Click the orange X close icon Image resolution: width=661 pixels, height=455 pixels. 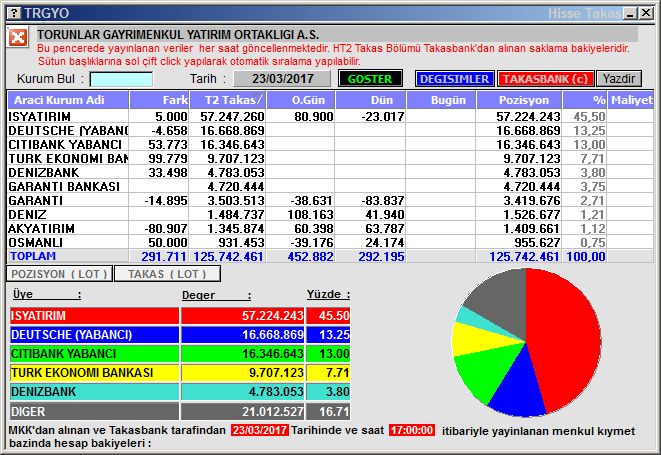click(x=18, y=38)
